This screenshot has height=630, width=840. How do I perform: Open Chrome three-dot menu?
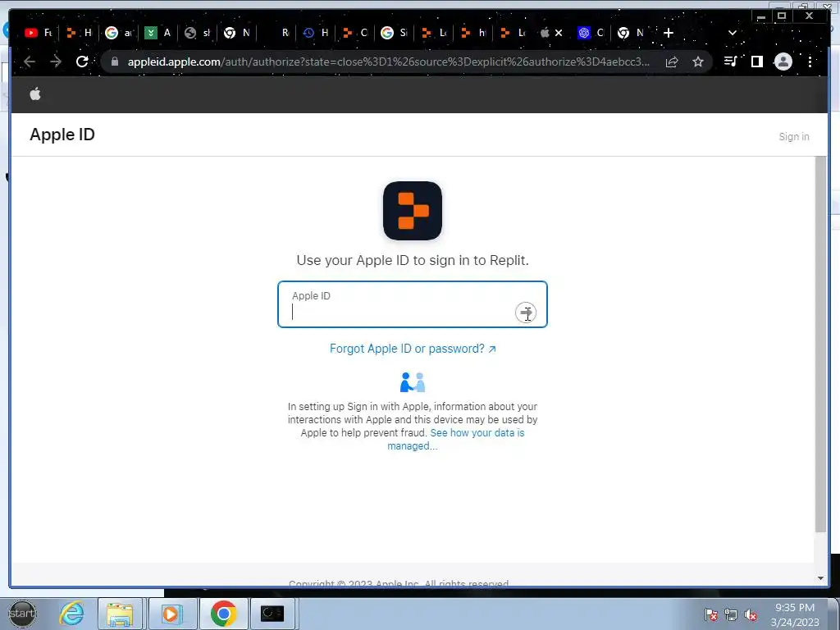(x=810, y=62)
